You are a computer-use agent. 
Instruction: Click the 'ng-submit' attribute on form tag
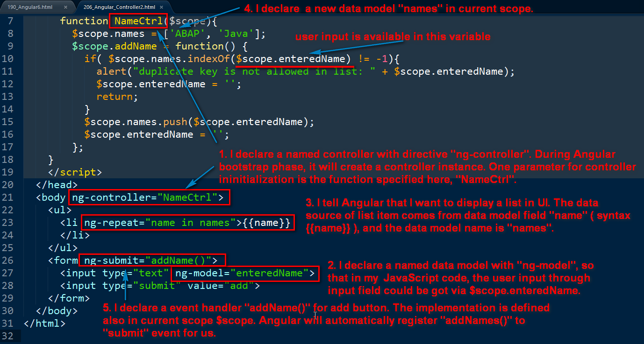(111, 260)
